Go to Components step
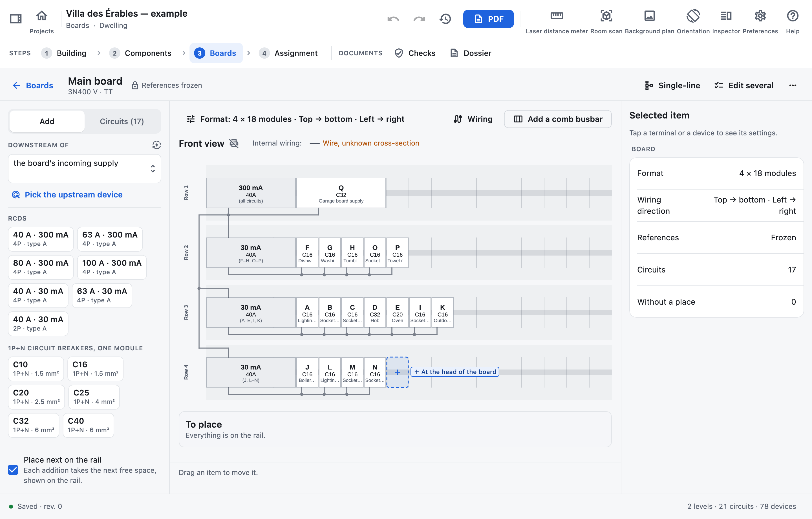Image resolution: width=812 pixels, height=519 pixels. [x=140, y=53]
